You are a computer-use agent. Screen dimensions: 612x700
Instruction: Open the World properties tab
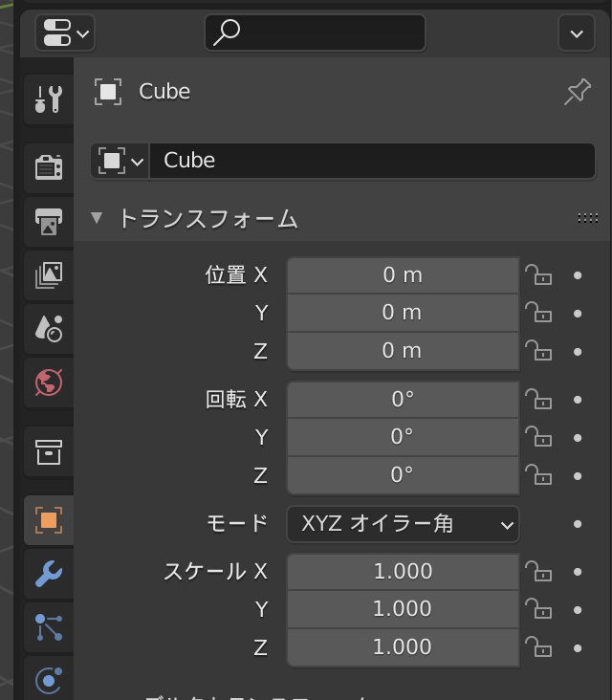[48, 383]
